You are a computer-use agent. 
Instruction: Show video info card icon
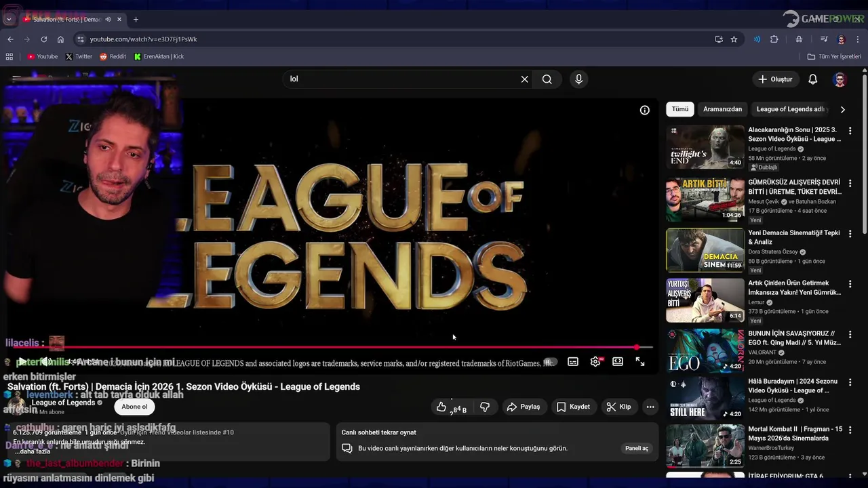645,110
